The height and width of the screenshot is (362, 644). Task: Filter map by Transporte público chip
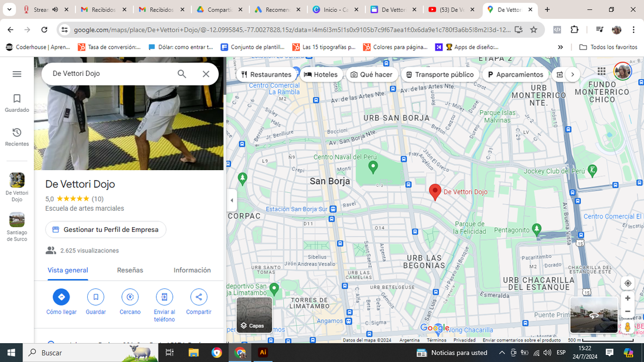(440, 74)
